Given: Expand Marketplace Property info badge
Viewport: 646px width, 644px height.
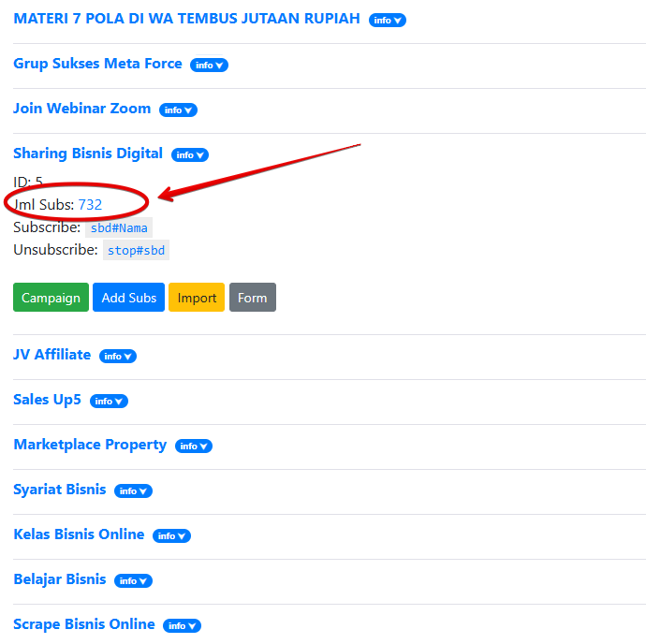Looking at the screenshot, I should click(194, 446).
